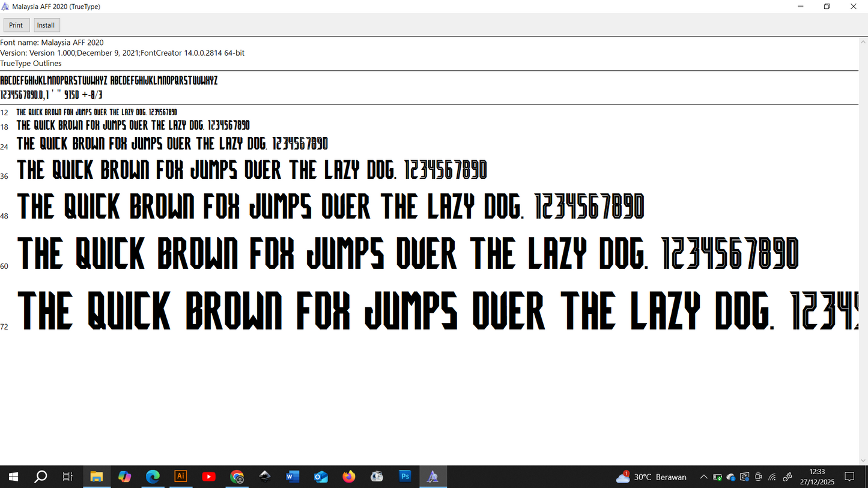Switch to Google Chrome in the taskbar
The height and width of the screenshot is (488, 868).
(x=237, y=477)
